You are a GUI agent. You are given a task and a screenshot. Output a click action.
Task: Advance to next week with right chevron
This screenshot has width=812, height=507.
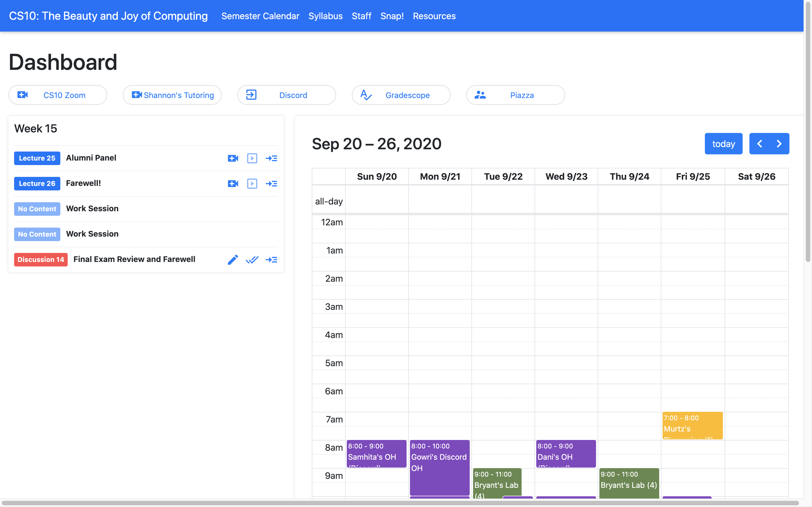[779, 144]
